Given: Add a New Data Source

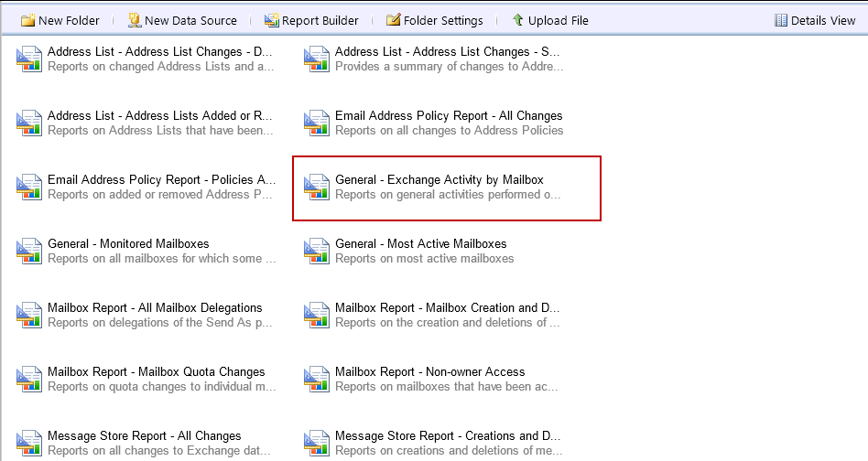Looking at the screenshot, I should click(190, 20).
